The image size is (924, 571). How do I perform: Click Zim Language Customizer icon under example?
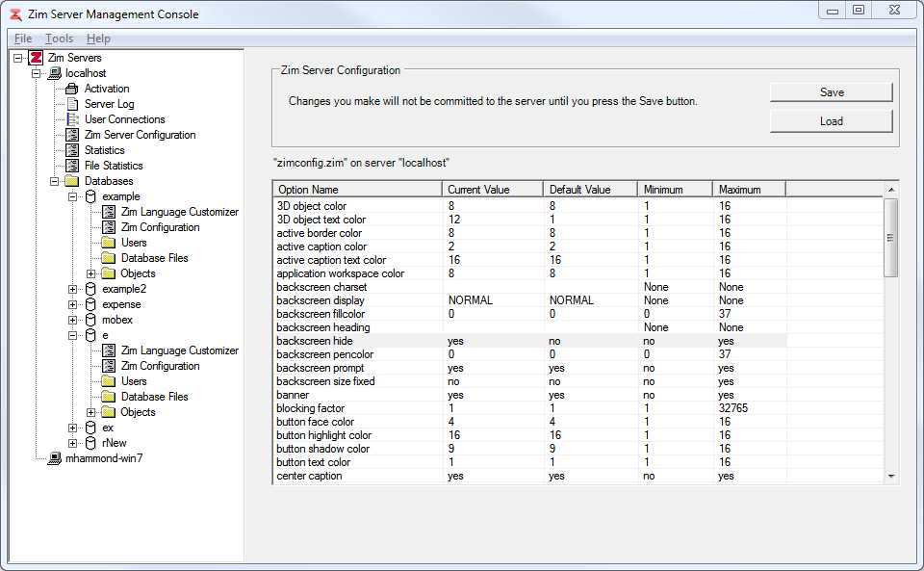coord(109,212)
